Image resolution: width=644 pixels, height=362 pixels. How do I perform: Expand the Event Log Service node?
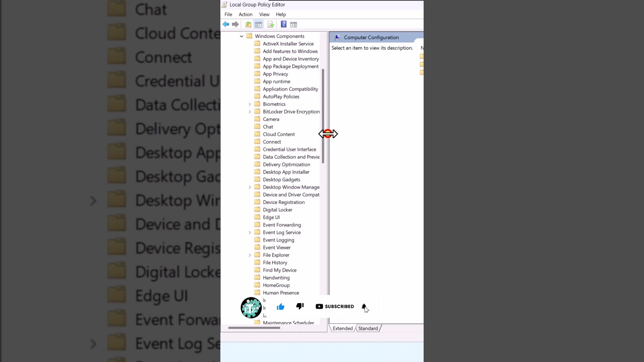250,232
